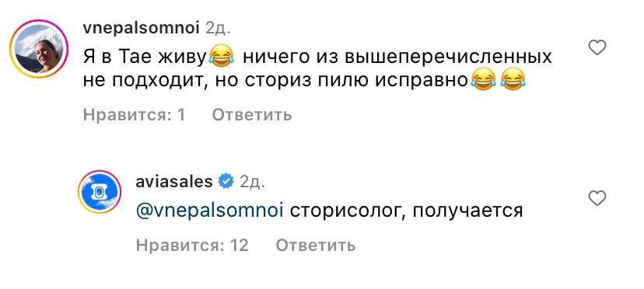The image size is (644, 289).
Task: Like the aviasales reply with heart icon
Action: pos(597,198)
